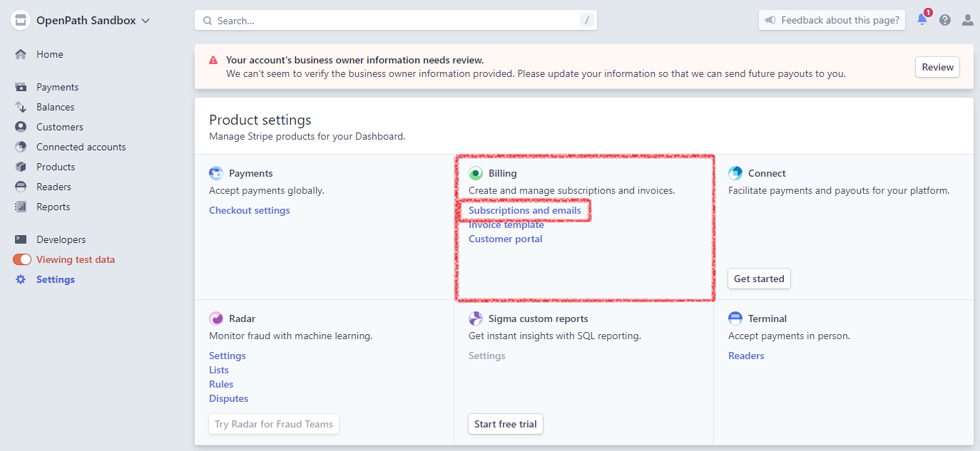Click the Connect product icon

[x=735, y=173]
